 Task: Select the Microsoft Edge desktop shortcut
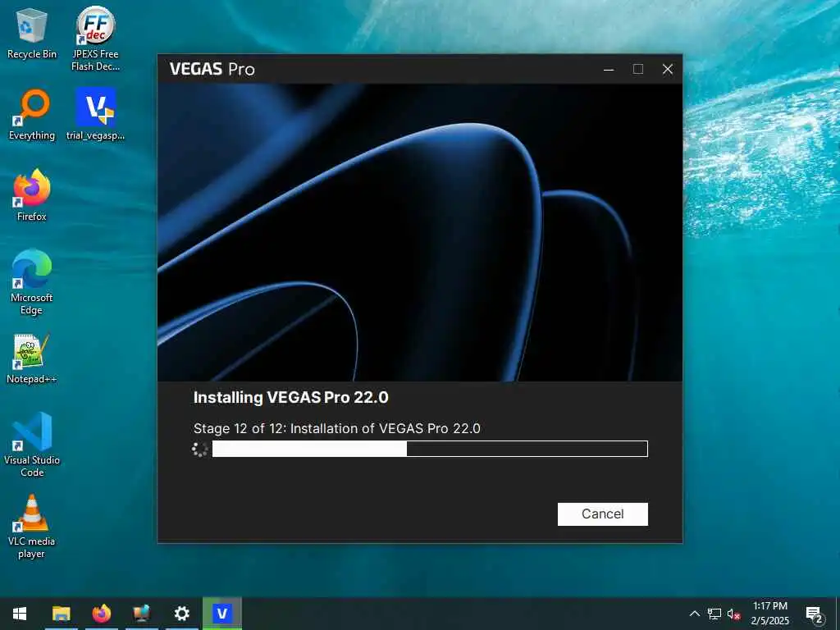(32, 282)
